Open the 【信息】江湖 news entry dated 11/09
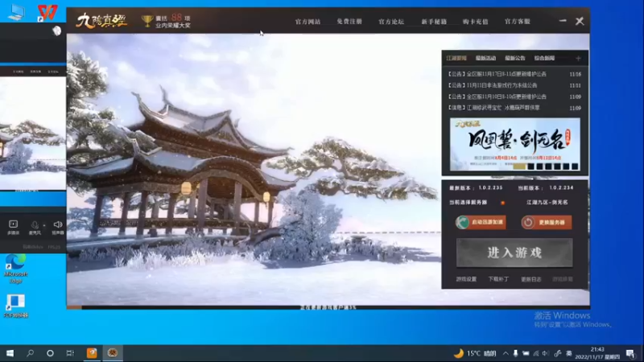The height and width of the screenshot is (362, 644). (493, 108)
